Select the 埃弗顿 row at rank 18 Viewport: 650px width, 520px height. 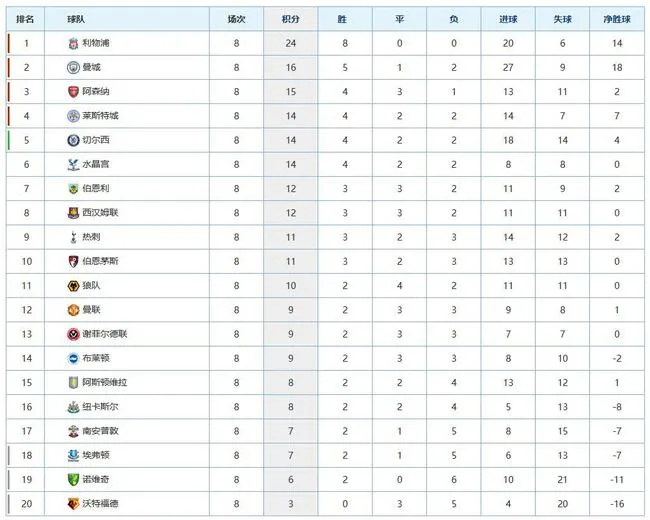click(325, 455)
